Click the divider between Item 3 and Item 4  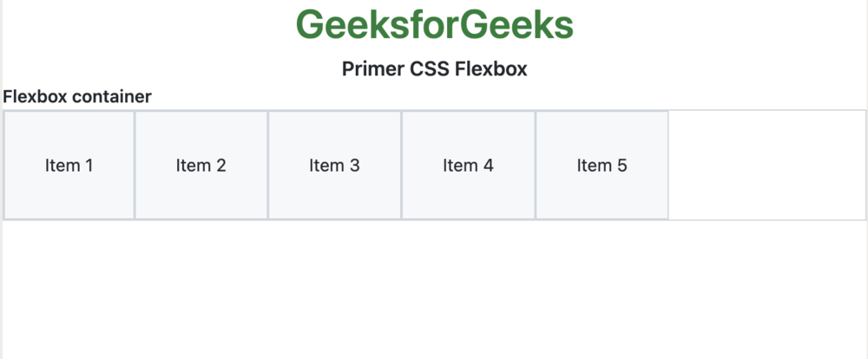tap(401, 165)
